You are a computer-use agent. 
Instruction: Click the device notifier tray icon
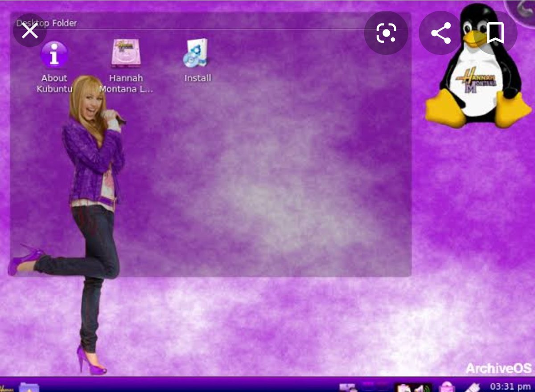(348, 387)
